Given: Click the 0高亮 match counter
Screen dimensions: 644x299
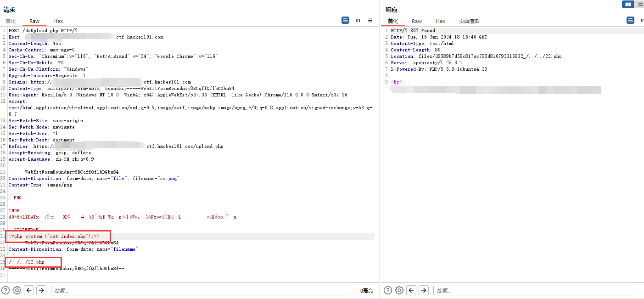Looking at the screenshot, I should point(367,290).
